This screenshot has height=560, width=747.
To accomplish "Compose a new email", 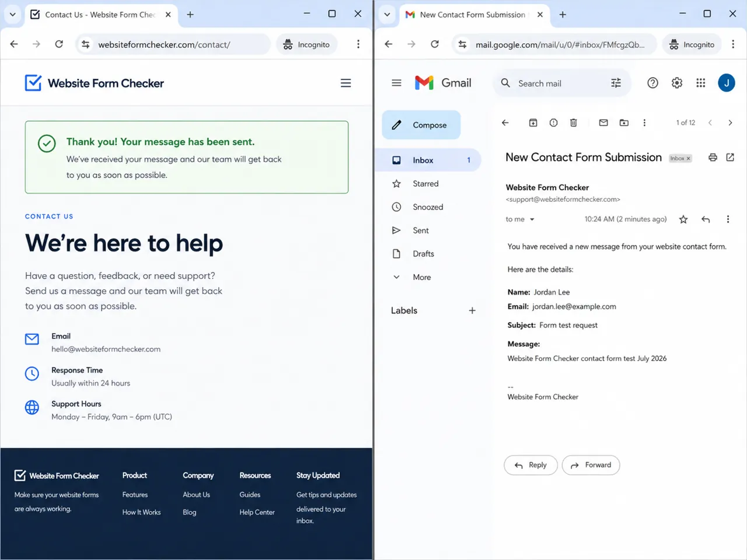I will tap(421, 125).
